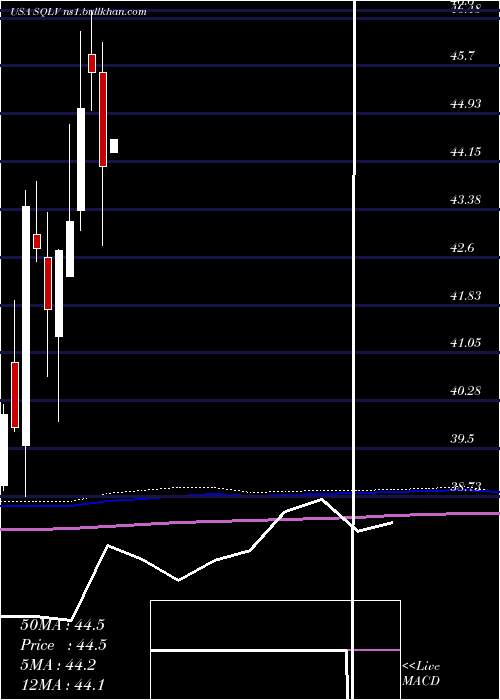Select the 50MA : 44.5 reading
Screen dimensions: 500x700
coord(62,625)
